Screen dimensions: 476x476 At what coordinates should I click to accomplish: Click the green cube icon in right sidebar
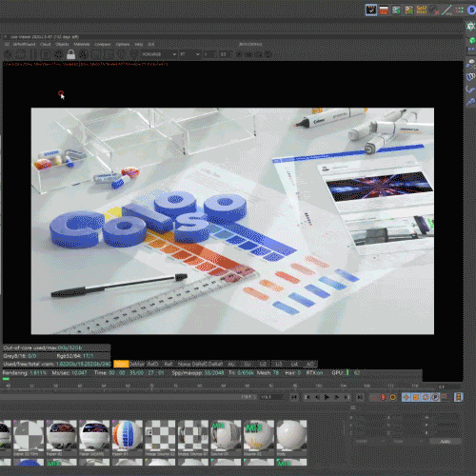point(472,40)
